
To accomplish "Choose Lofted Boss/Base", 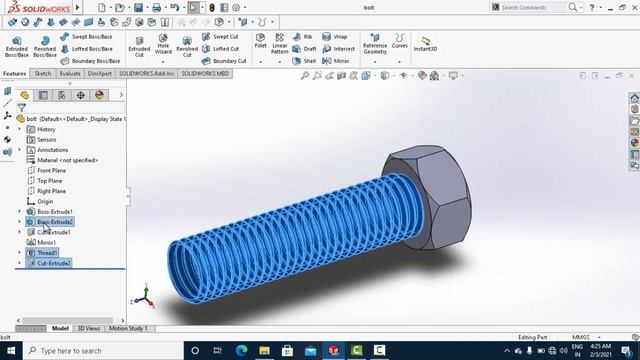I will (x=87, y=49).
